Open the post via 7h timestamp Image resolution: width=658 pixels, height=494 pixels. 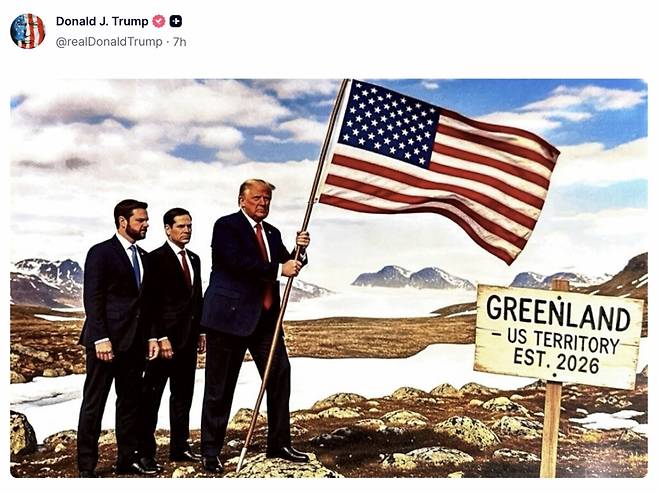(180, 42)
